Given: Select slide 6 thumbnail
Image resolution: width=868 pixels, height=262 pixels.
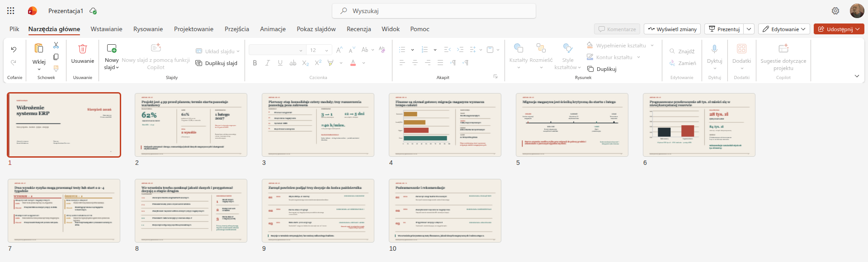Looking at the screenshot, I should [699, 125].
